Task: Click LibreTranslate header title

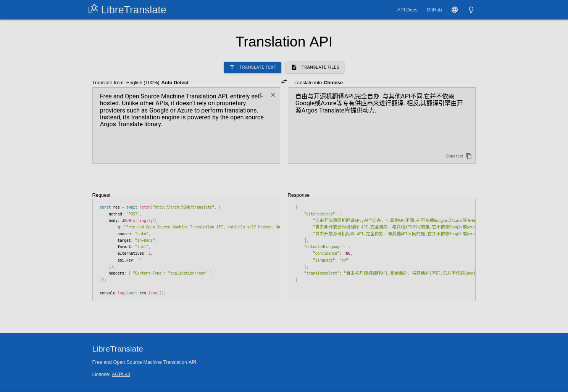Action: coord(134,10)
